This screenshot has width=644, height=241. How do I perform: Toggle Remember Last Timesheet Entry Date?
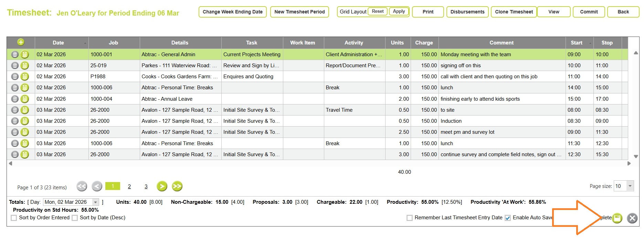[x=409, y=218]
